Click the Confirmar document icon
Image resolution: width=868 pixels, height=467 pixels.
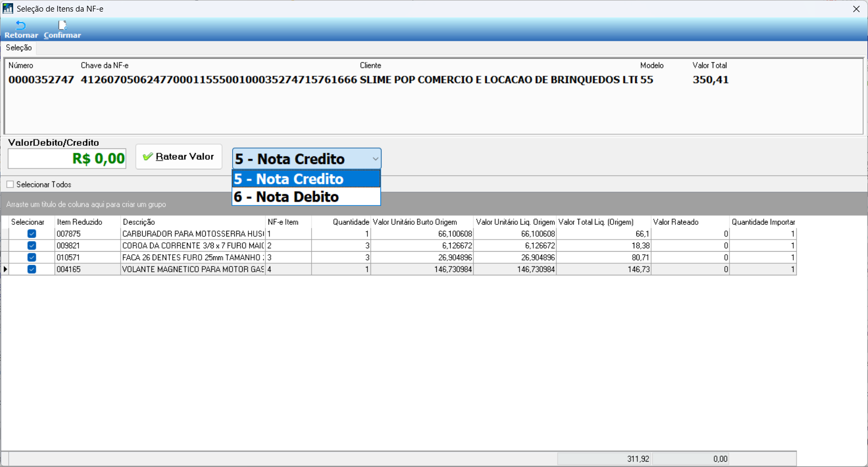coord(62,25)
